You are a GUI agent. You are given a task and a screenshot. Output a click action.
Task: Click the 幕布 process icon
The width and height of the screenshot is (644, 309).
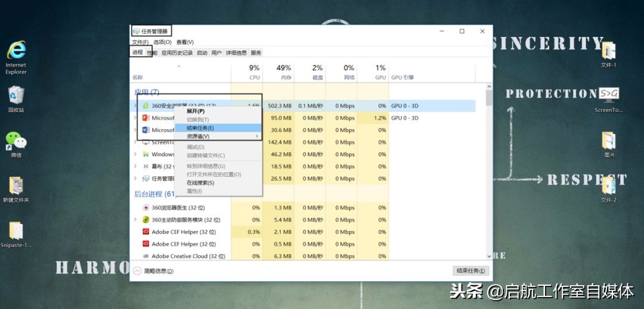click(x=145, y=166)
